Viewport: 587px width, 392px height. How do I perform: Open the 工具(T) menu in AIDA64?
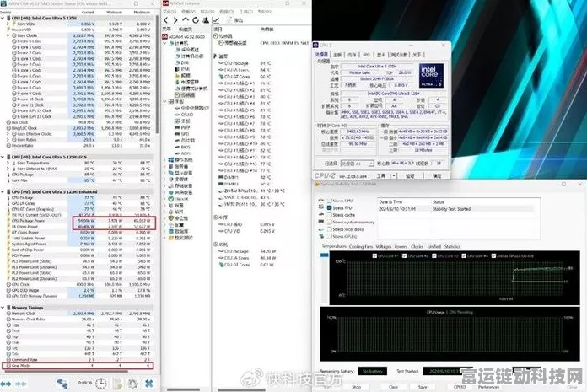pyautogui.click(x=246, y=12)
